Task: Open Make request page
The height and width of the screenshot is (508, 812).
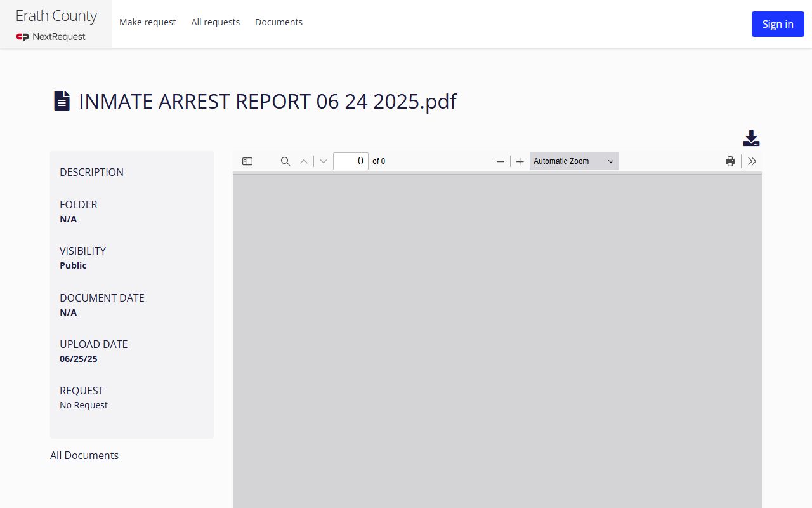Action: pos(148,22)
